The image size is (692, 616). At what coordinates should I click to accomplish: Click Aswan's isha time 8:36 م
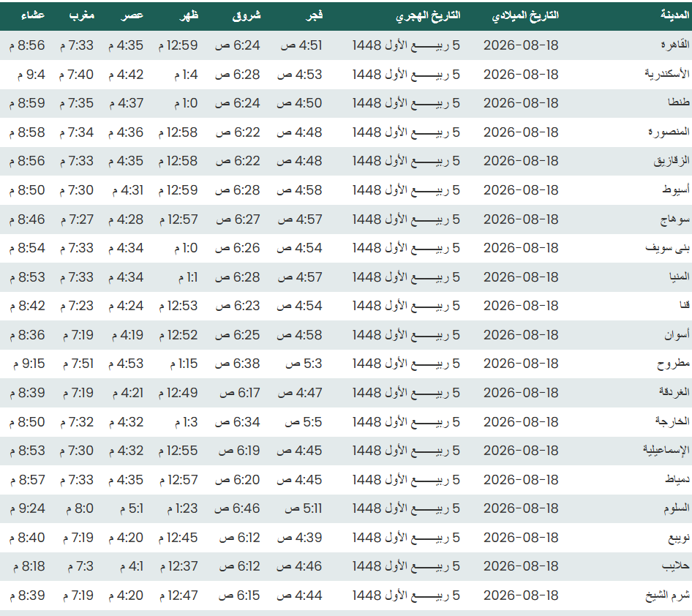tap(27, 335)
